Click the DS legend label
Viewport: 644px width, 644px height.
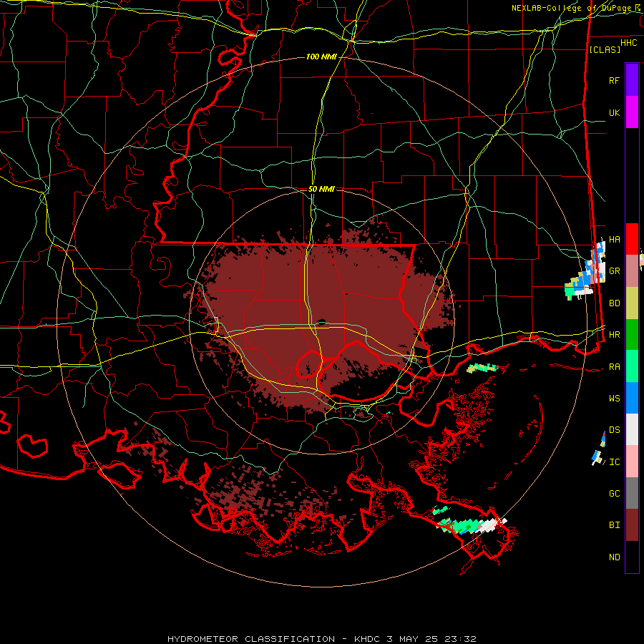[x=614, y=430]
